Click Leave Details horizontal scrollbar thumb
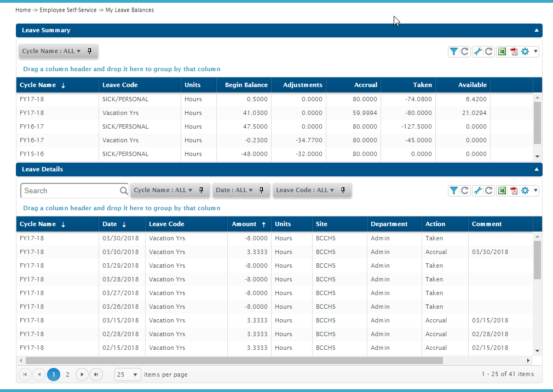Image resolution: width=553 pixels, height=392 pixels. [234, 360]
